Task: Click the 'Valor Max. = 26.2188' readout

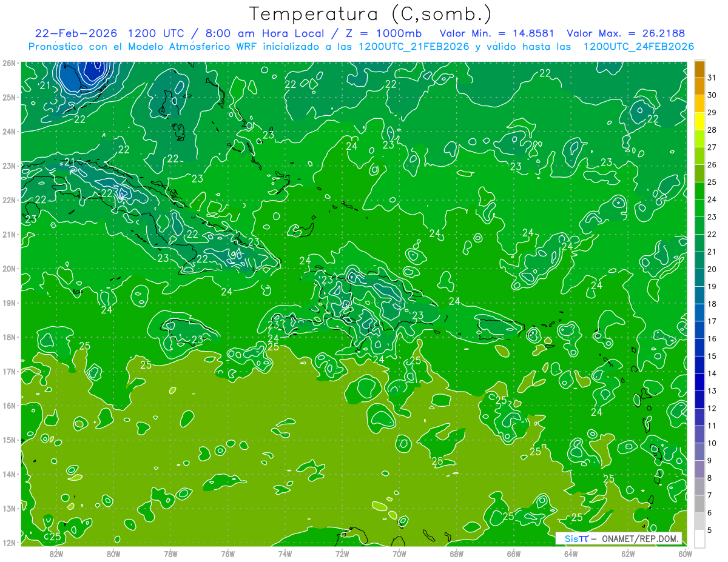Action: tap(626, 33)
